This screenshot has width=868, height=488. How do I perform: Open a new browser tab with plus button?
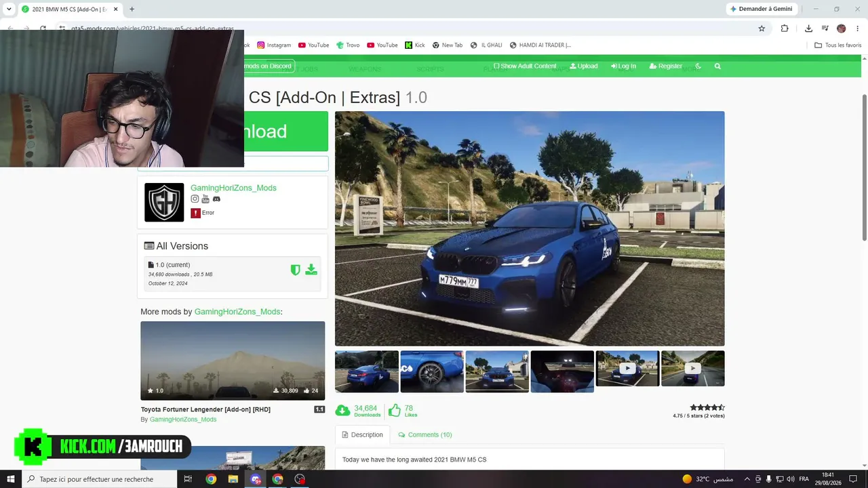(132, 9)
